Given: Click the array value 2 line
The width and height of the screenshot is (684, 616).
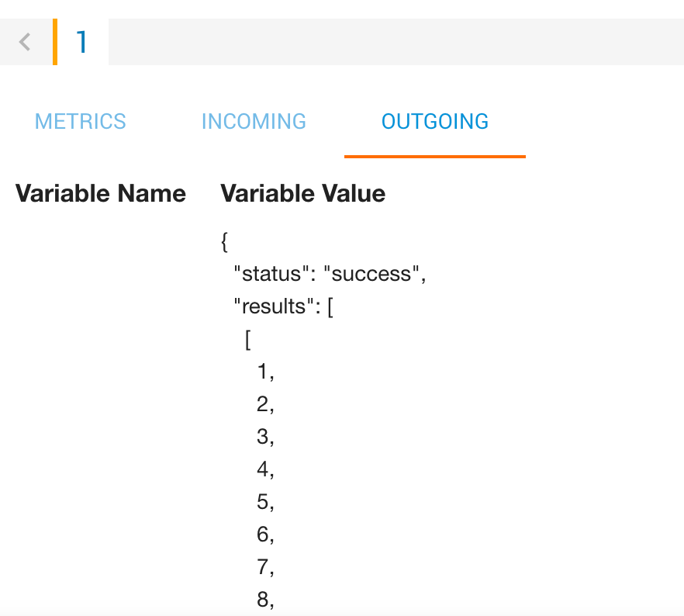Looking at the screenshot, I should pos(265,404).
